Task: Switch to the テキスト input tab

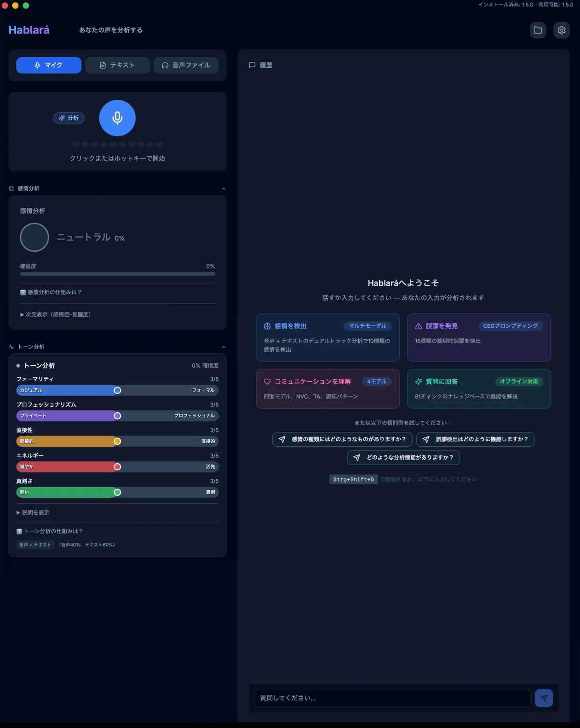Action: click(x=117, y=65)
